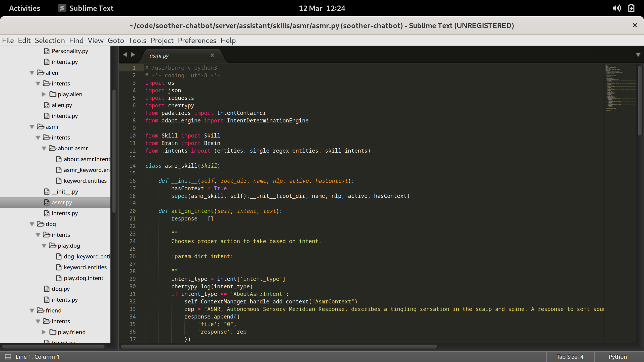Expand the play.friend folder
The image size is (644, 362).
tap(44, 332)
